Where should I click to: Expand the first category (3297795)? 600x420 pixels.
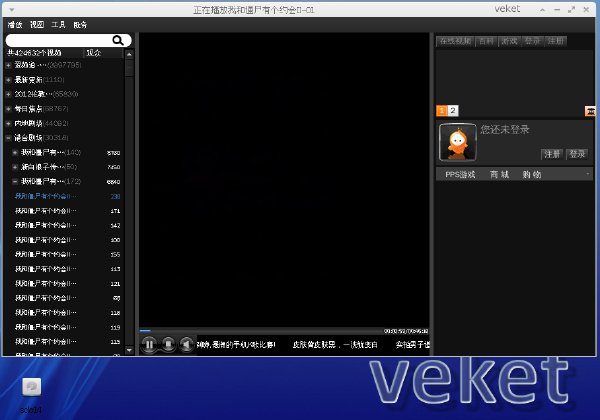8,65
